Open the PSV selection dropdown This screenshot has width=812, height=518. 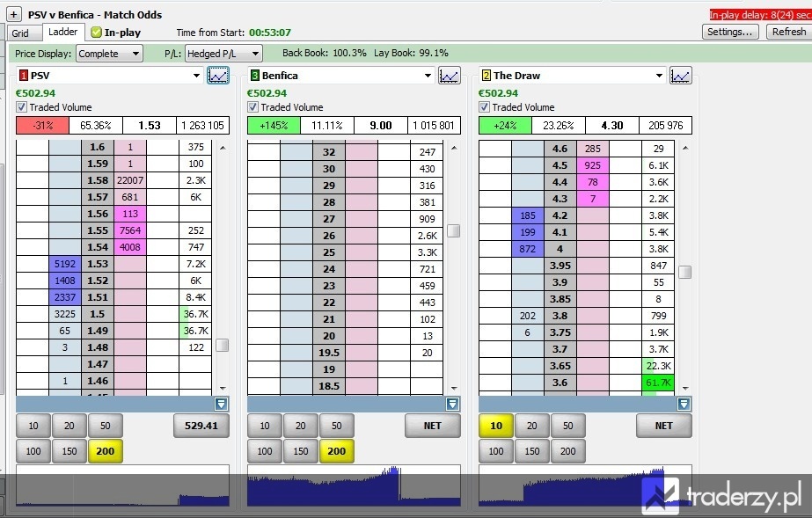(x=196, y=76)
